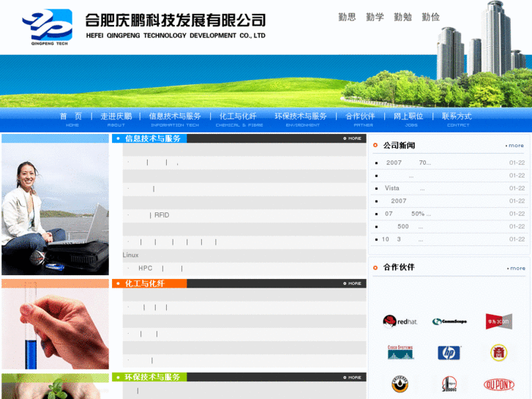Open the 首页 HOME menu item

click(71, 119)
